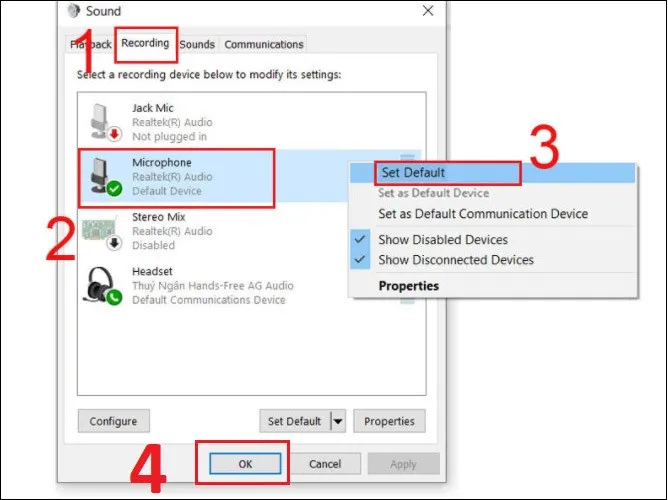Choose Set Default in context menu
This screenshot has height=500, width=668.
(x=413, y=173)
